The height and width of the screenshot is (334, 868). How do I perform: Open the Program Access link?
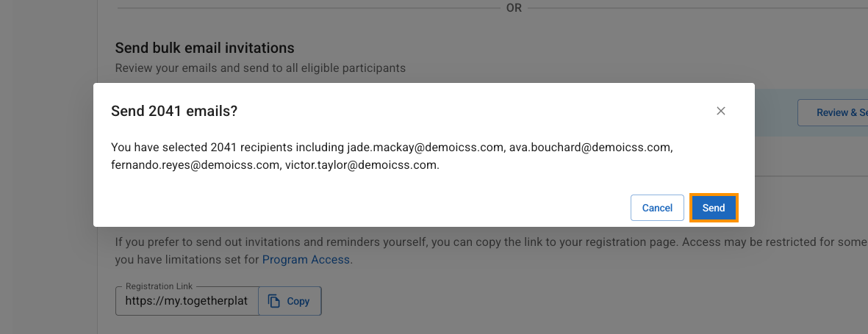pos(306,259)
